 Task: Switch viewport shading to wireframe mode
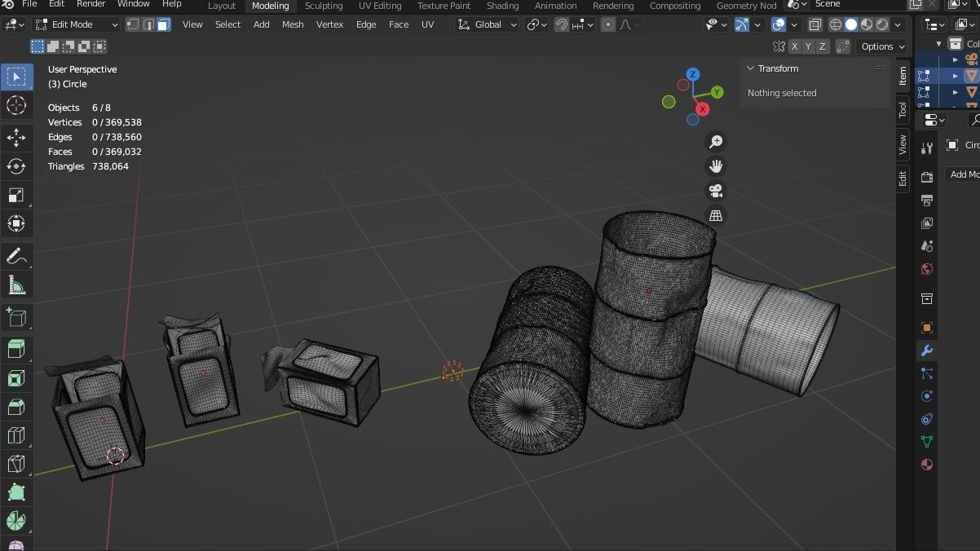(835, 24)
